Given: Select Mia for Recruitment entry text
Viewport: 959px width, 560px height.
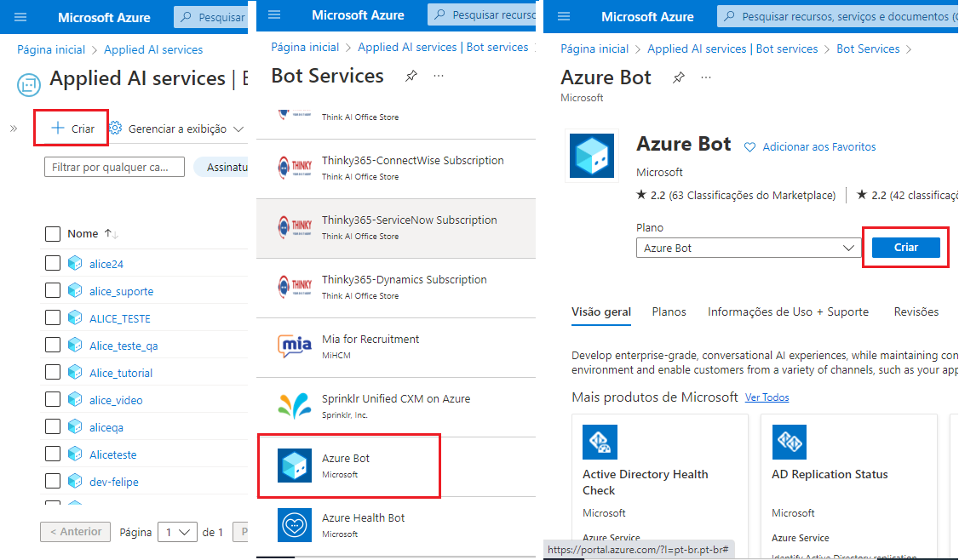Looking at the screenshot, I should [370, 340].
